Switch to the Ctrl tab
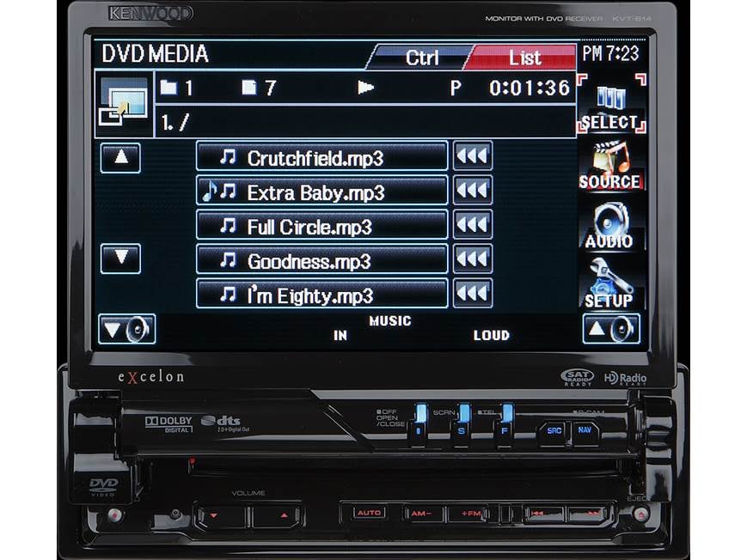The width and height of the screenshot is (747, 560). pyautogui.click(x=420, y=58)
